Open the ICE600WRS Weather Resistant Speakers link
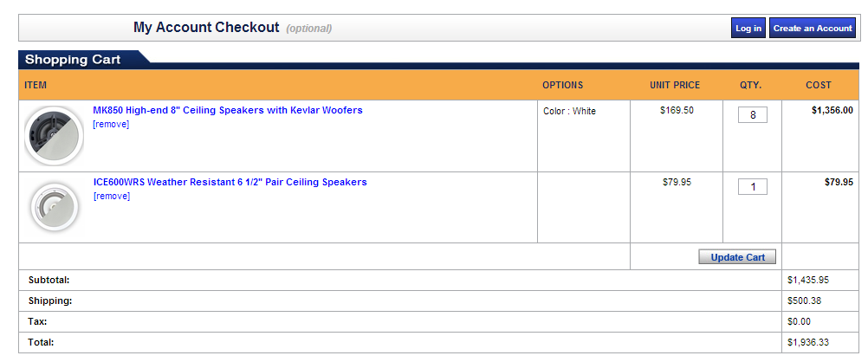Viewport: 868px width, 362px height. 230,182
